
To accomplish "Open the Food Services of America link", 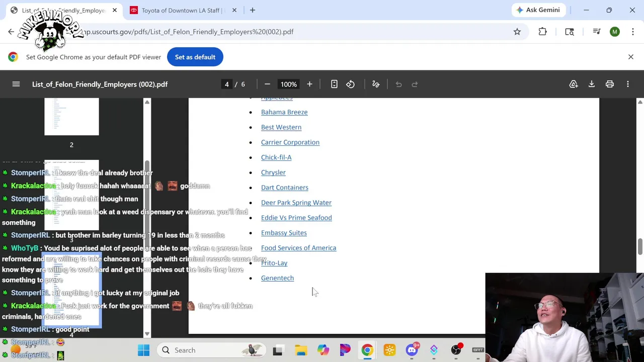I will pyautogui.click(x=298, y=248).
